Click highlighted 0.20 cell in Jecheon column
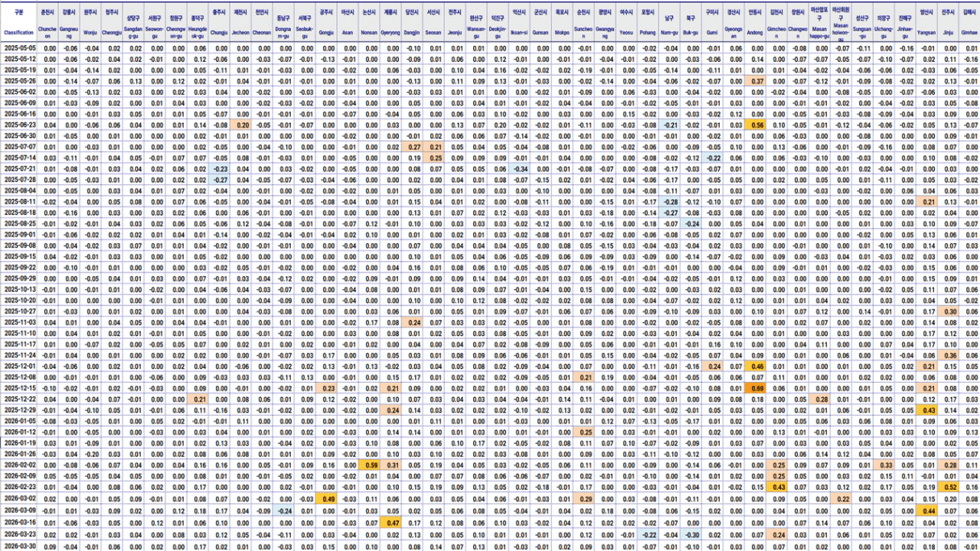 coord(241,125)
